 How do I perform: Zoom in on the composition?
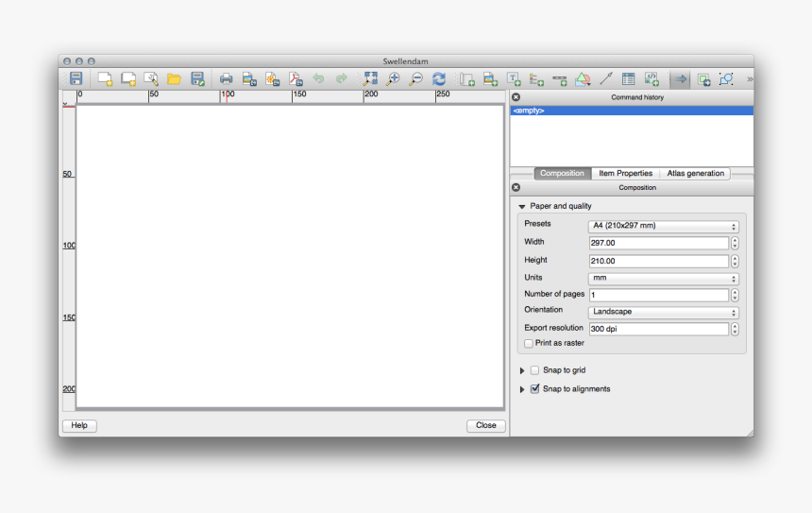click(x=393, y=78)
